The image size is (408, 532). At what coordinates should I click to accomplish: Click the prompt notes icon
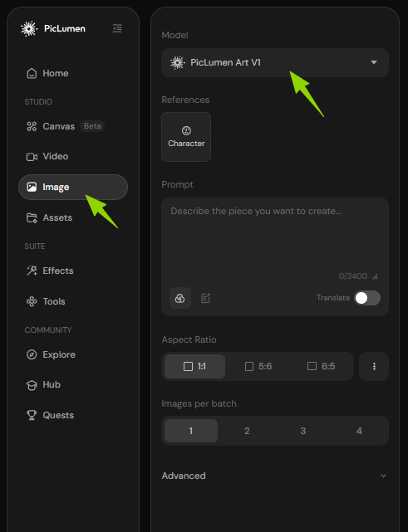pos(205,298)
